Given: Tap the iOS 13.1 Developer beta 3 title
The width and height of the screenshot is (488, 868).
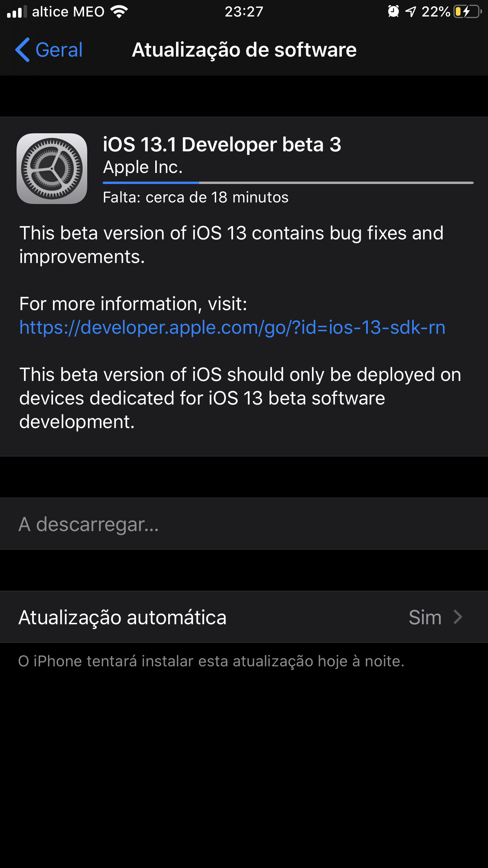Looking at the screenshot, I should tap(222, 145).
